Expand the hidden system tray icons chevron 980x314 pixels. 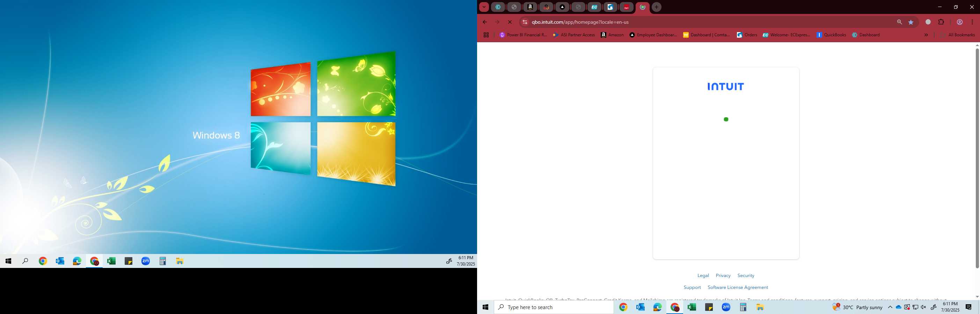click(890, 307)
